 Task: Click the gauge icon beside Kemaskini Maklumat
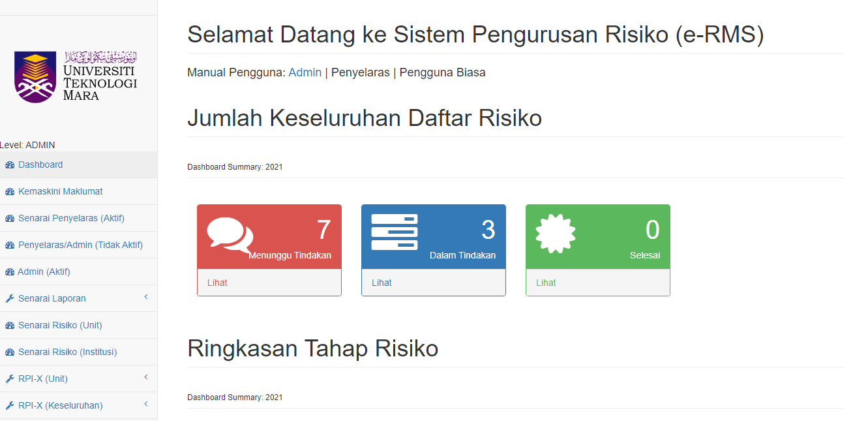[10, 192]
